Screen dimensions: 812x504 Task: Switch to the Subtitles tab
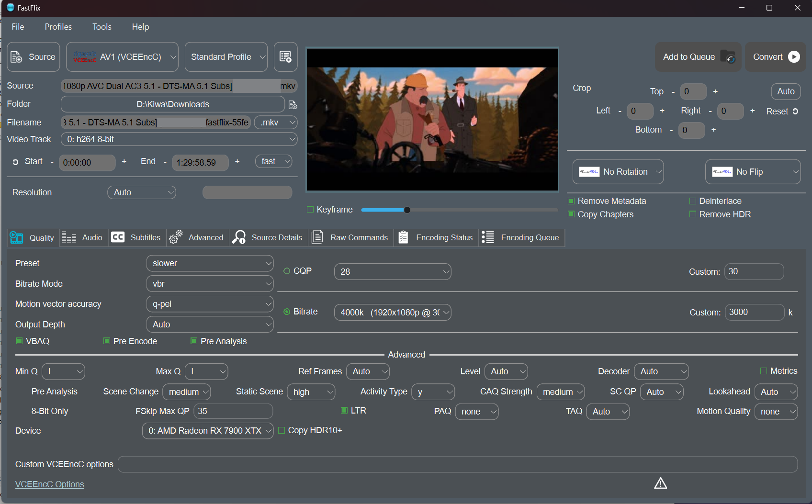(137, 238)
